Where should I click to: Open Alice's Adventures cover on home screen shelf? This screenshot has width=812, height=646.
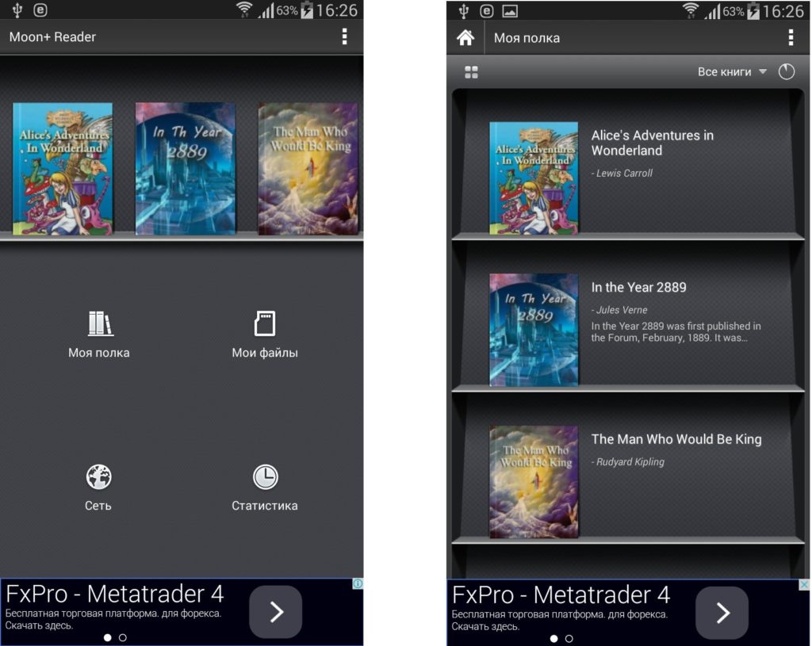[63, 169]
